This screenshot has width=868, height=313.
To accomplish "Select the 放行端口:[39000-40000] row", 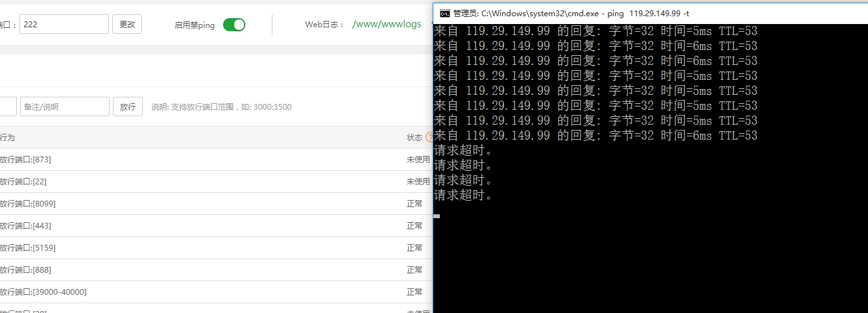I will (x=216, y=292).
